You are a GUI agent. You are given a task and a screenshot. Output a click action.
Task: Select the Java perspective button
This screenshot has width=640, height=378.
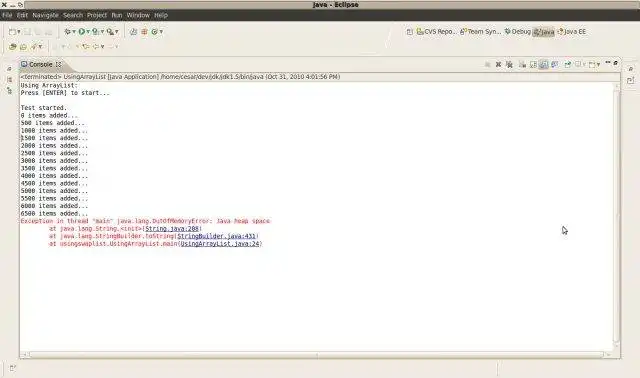point(544,31)
